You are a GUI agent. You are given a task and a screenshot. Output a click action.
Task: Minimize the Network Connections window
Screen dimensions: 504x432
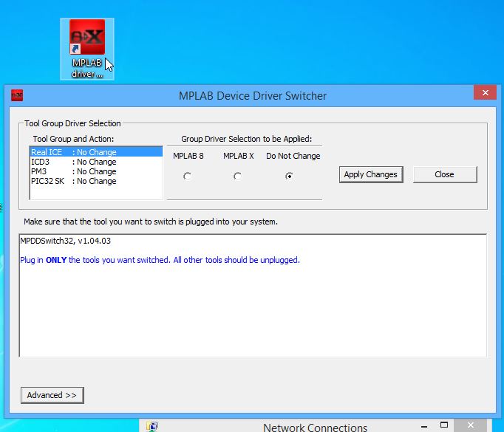click(x=424, y=426)
